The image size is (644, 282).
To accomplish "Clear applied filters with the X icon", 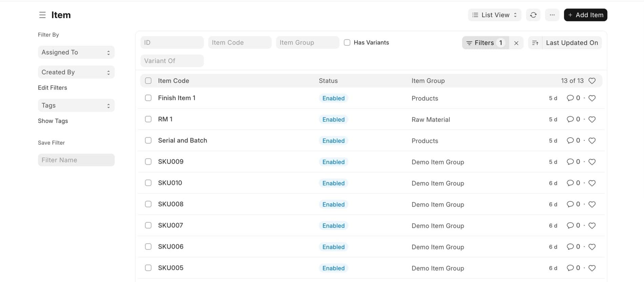I will (516, 43).
